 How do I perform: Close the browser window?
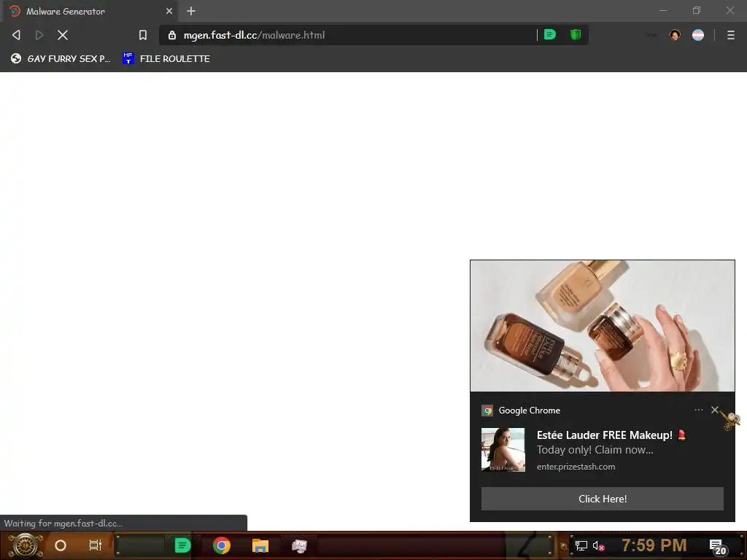(729, 10)
